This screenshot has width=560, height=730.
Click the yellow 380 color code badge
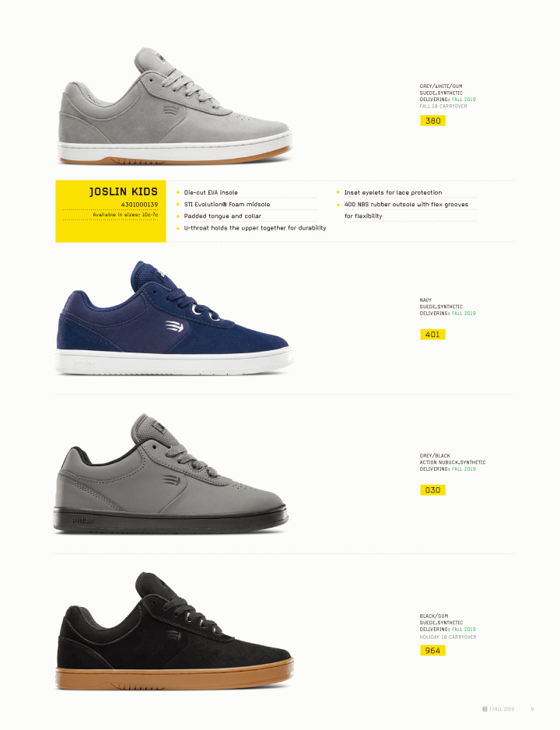(432, 121)
